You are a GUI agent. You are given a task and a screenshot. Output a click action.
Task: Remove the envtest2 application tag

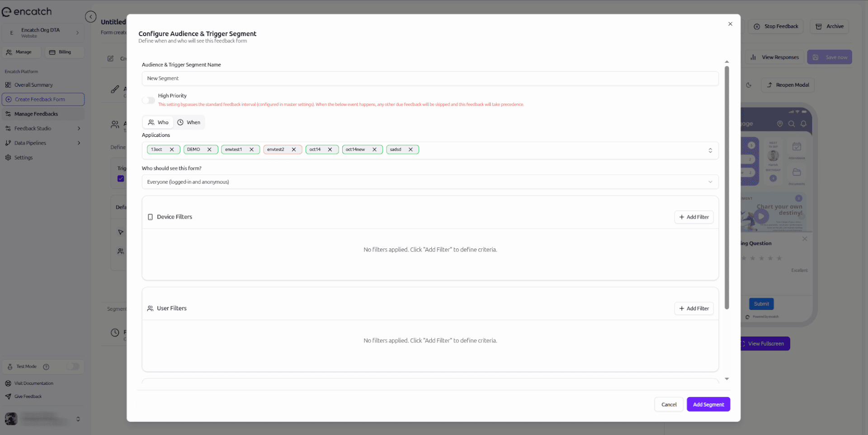click(294, 150)
